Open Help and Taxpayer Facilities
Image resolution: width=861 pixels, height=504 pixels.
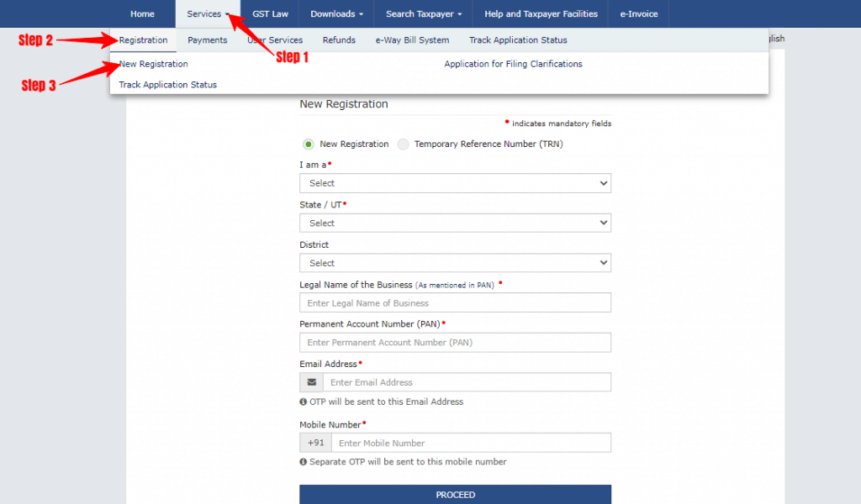(x=541, y=13)
